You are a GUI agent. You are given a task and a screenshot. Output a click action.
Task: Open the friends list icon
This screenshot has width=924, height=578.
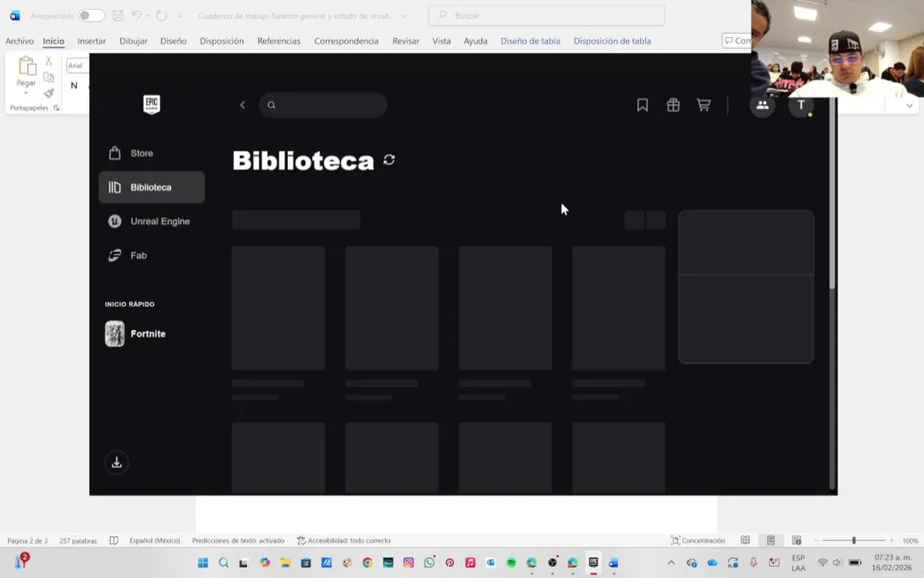762,105
